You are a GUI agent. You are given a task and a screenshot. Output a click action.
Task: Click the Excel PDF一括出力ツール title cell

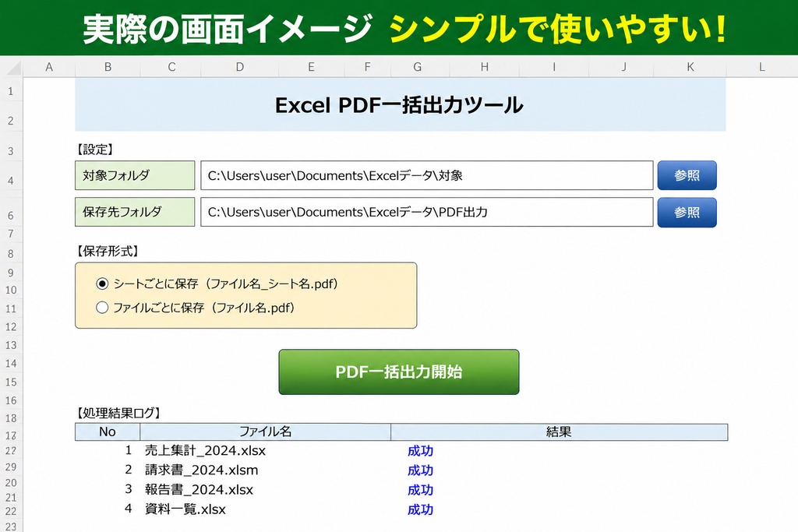coord(400,105)
